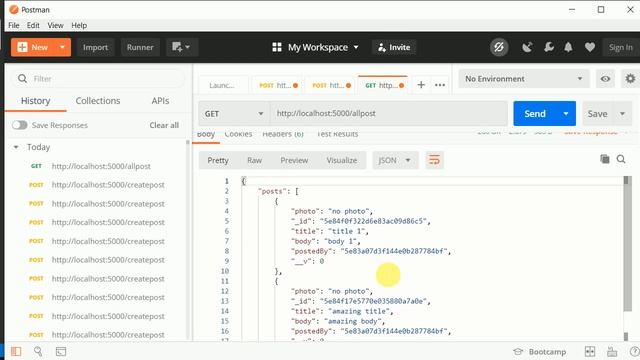Open the new window icon button
640x360 pixels.
tap(182, 47)
